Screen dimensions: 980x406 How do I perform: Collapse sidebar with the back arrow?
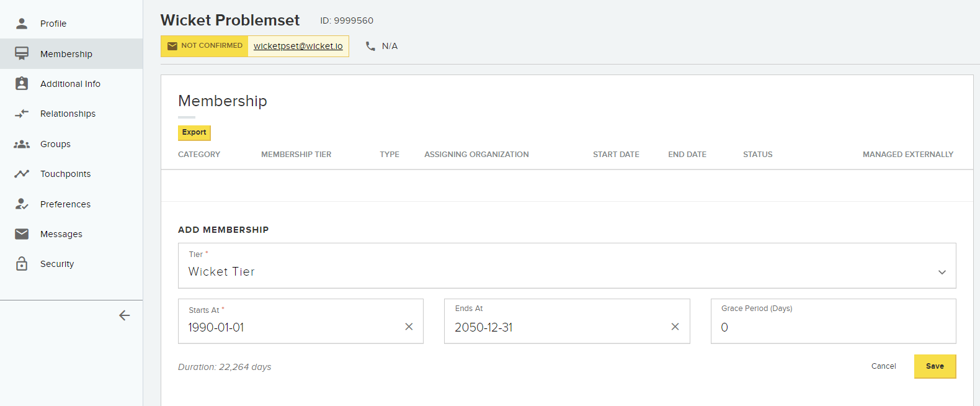(125, 315)
